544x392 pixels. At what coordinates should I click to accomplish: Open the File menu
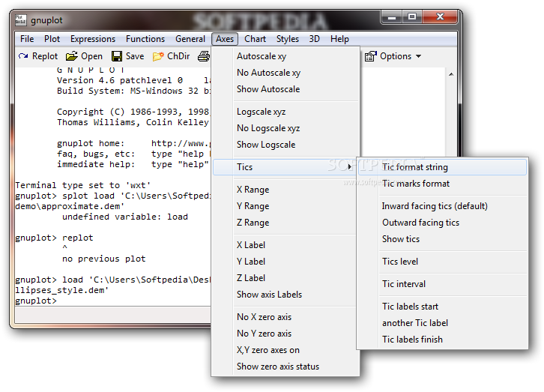click(27, 39)
